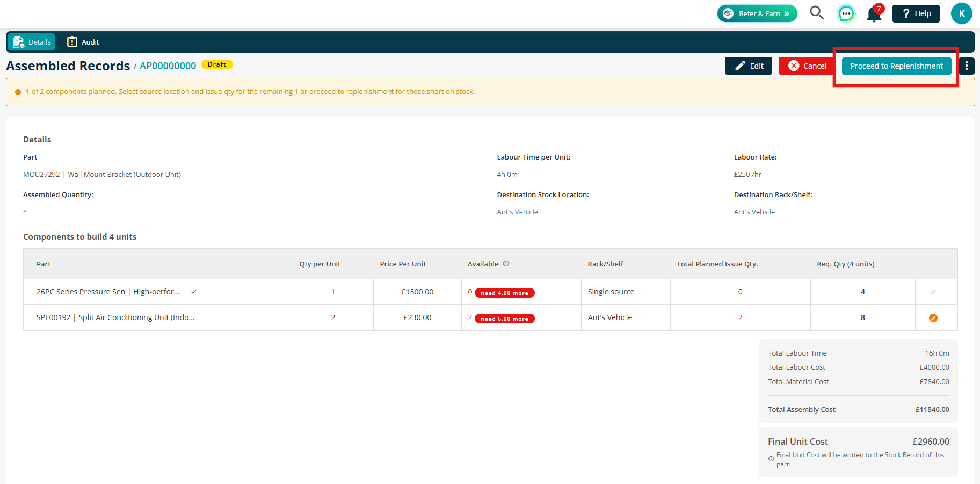Open the chat messages bubble icon

pos(846,13)
